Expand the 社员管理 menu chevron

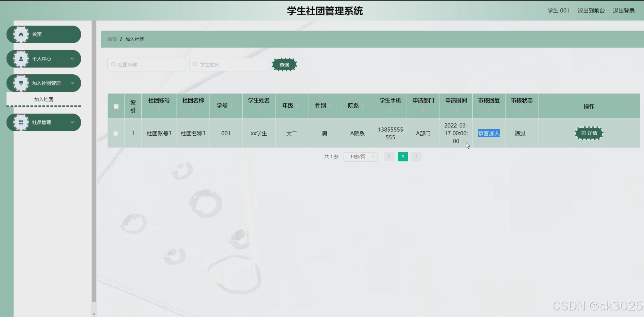tap(72, 122)
